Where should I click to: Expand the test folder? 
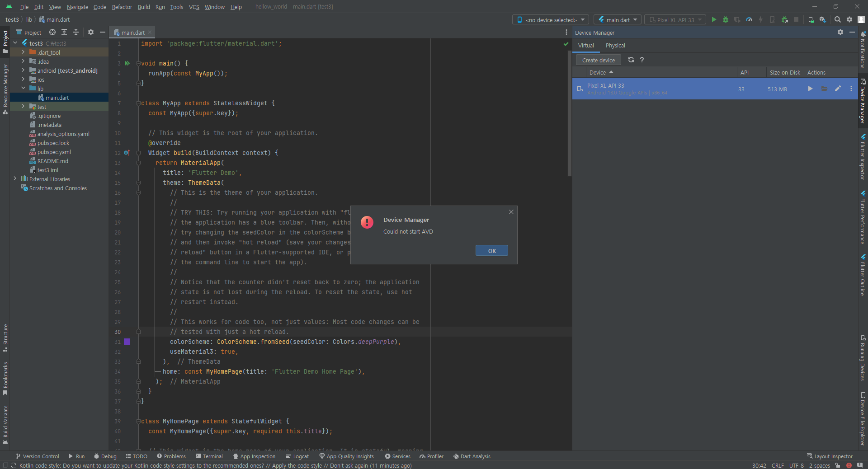click(x=23, y=107)
